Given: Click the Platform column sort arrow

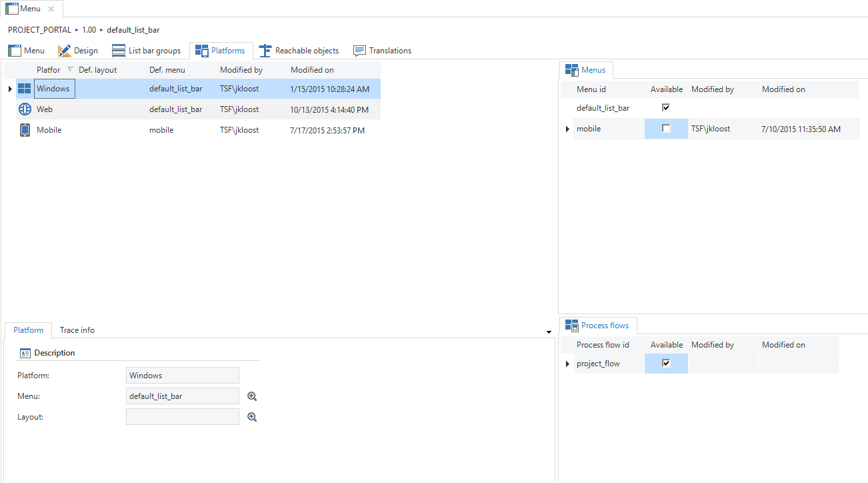Looking at the screenshot, I should coord(71,69).
